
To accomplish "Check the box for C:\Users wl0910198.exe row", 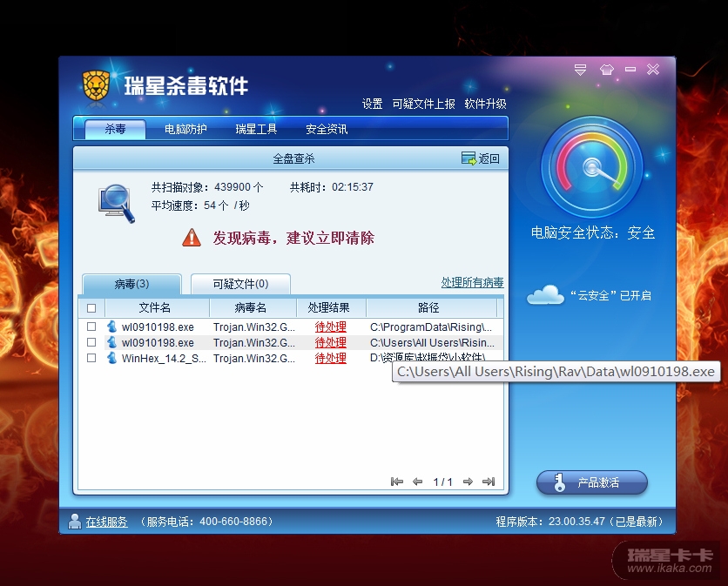I will pyautogui.click(x=91, y=342).
